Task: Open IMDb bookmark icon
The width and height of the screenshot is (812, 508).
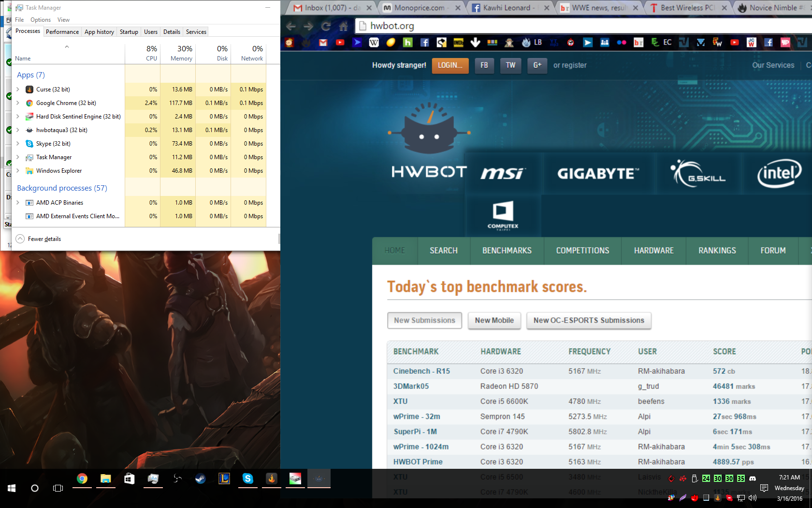Action: tap(458, 43)
